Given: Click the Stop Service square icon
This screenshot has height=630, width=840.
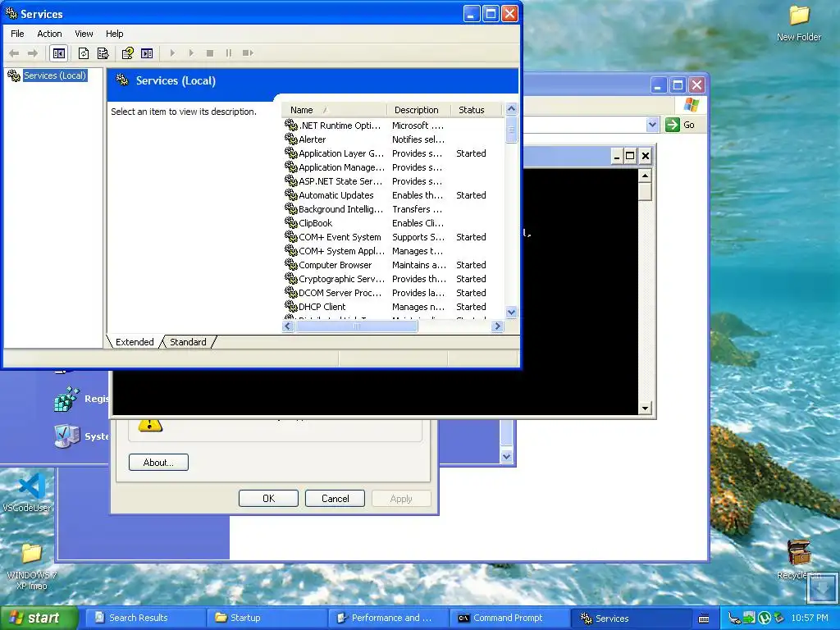Looking at the screenshot, I should [210, 53].
